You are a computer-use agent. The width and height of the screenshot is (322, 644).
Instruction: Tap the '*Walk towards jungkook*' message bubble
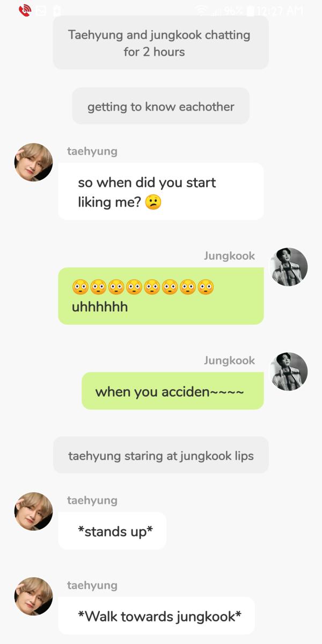[156, 616]
